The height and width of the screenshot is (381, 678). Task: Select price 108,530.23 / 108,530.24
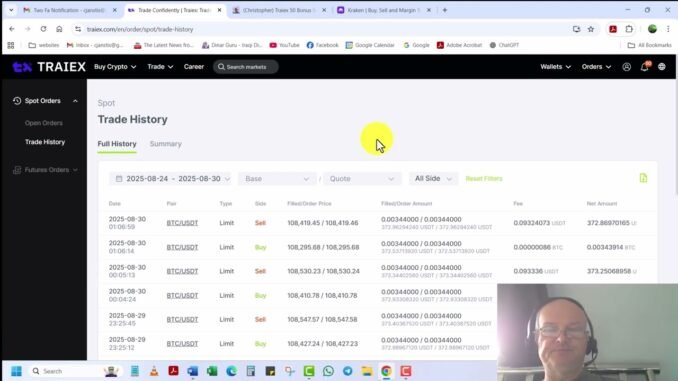323,272
